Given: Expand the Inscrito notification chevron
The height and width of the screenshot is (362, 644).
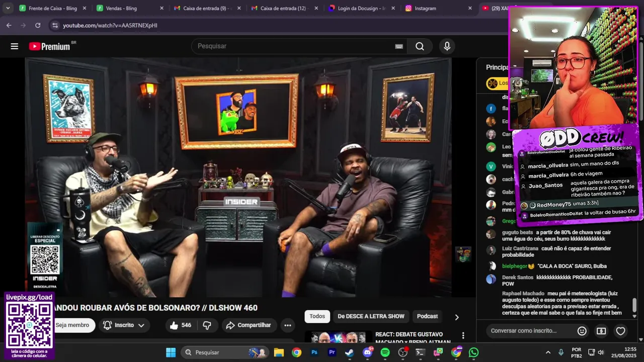Looking at the screenshot, I should point(141,325).
